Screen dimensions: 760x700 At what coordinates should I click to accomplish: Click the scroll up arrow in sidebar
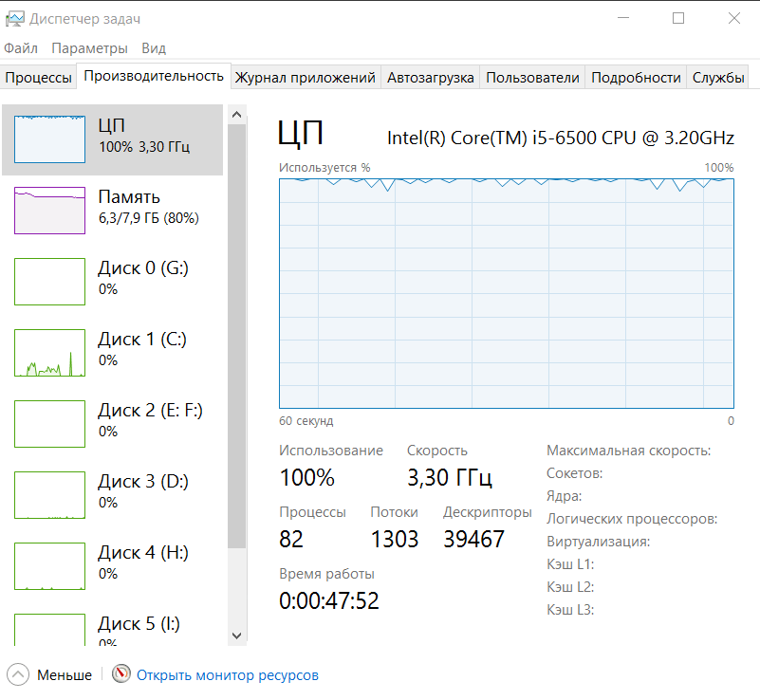tap(237, 115)
